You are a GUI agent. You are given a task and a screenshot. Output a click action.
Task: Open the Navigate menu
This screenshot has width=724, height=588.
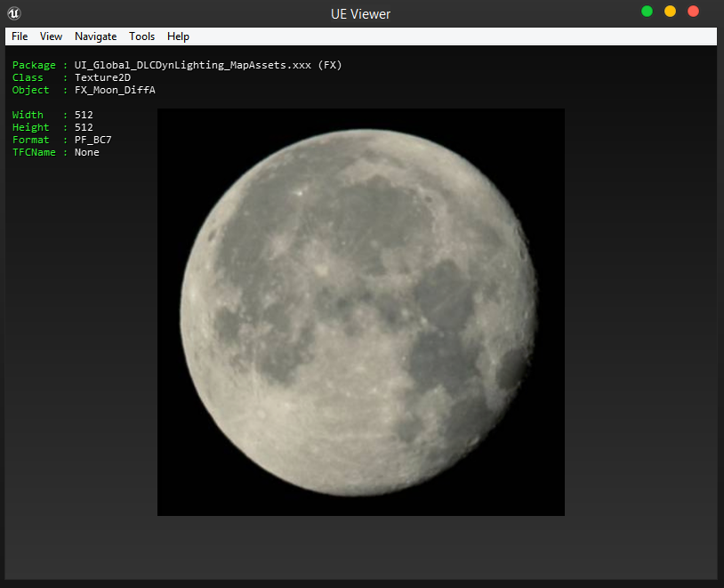(x=95, y=36)
